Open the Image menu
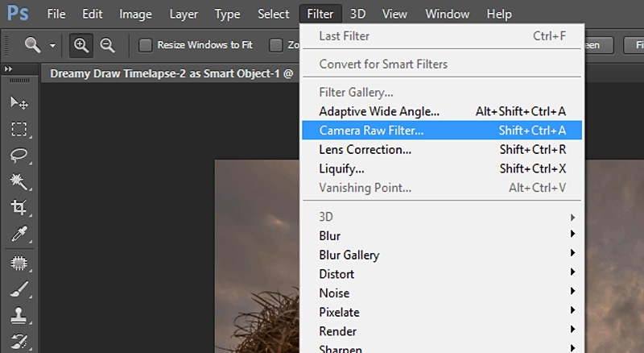This screenshot has width=644, height=353. coord(135,14)
